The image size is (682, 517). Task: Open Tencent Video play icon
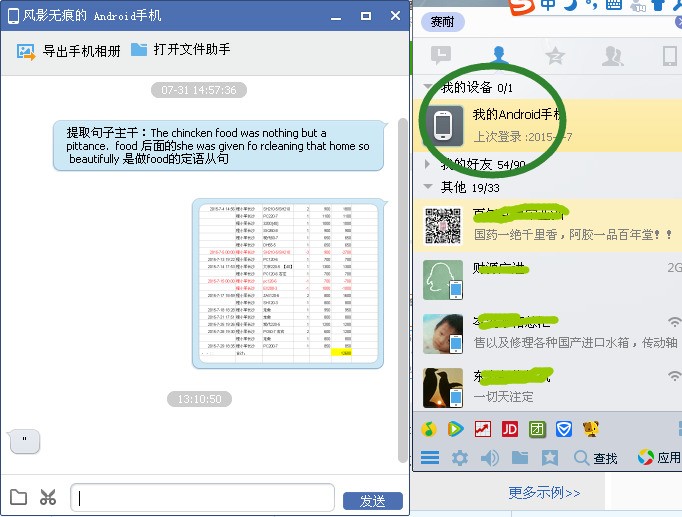pyautogui.click(x=455, y=429)
